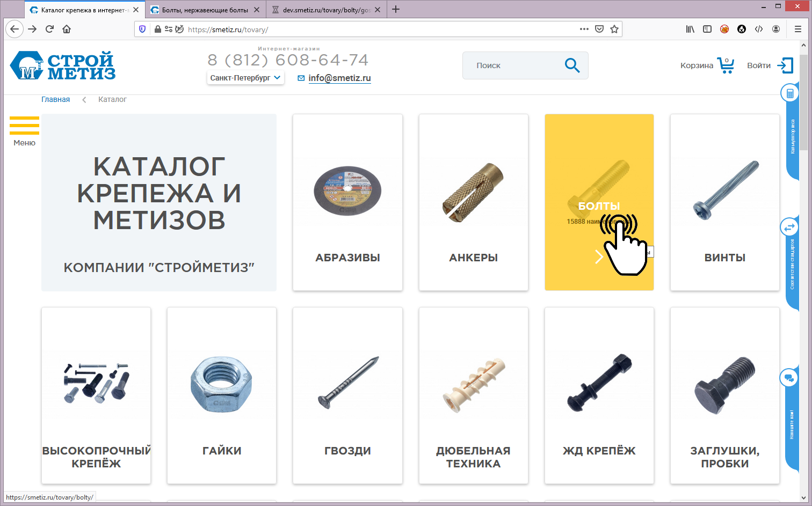Open the Firefox hamburger menu
This screenshot has height=506, width=812.
[798, 29]
